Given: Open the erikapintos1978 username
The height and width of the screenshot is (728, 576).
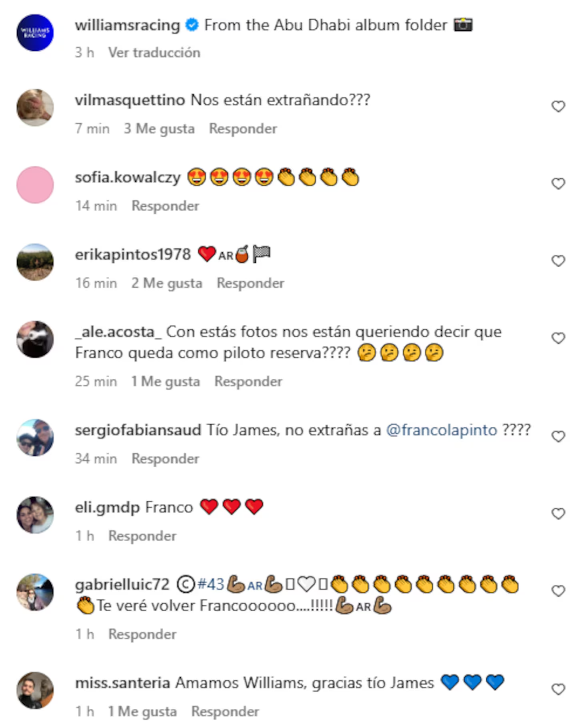Looking at the screenshot, I should [133, 254].
